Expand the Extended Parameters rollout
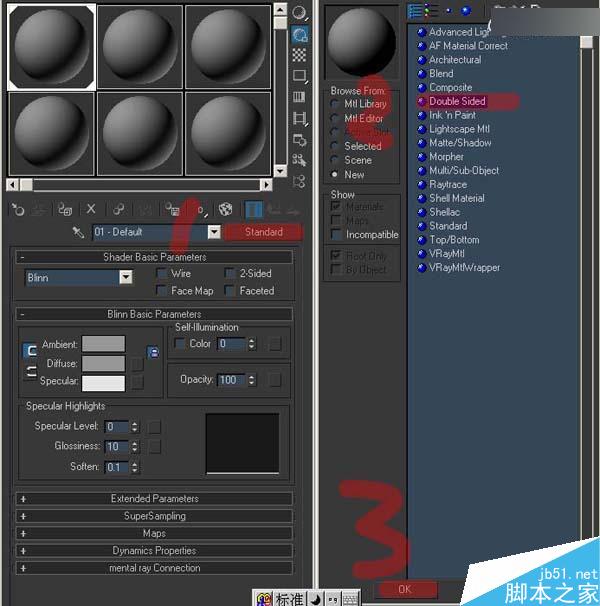This screenshot has height=606, width=600. (x=154, y=499)
